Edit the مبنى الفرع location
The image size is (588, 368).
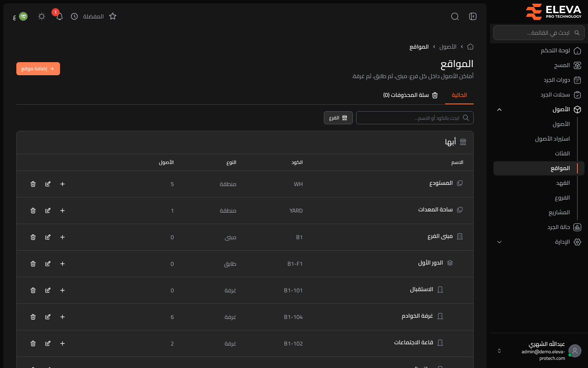point(48,237)
